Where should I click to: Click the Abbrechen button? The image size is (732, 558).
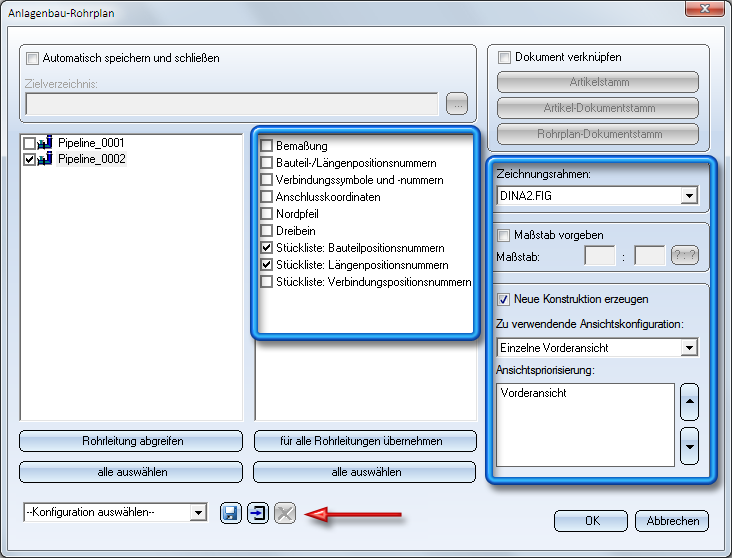(672, 521)
